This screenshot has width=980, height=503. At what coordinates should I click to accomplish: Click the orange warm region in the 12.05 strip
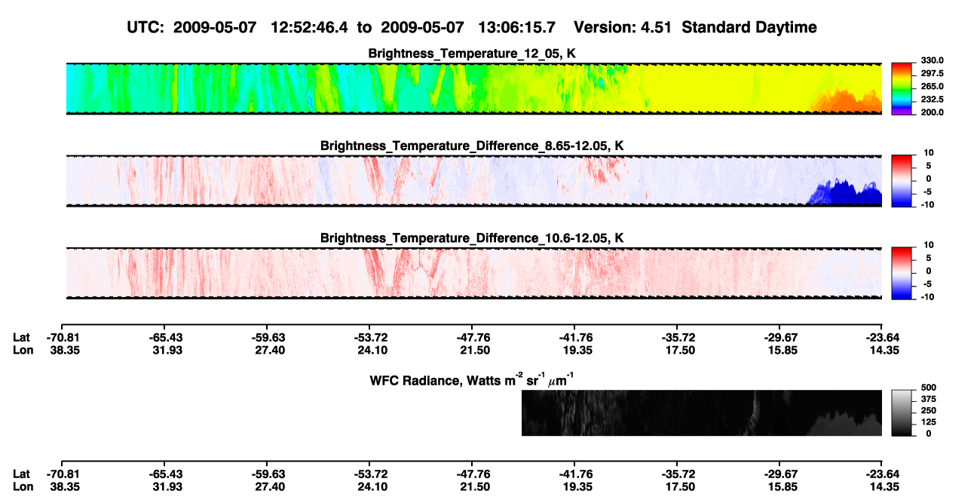pos(848,103)
